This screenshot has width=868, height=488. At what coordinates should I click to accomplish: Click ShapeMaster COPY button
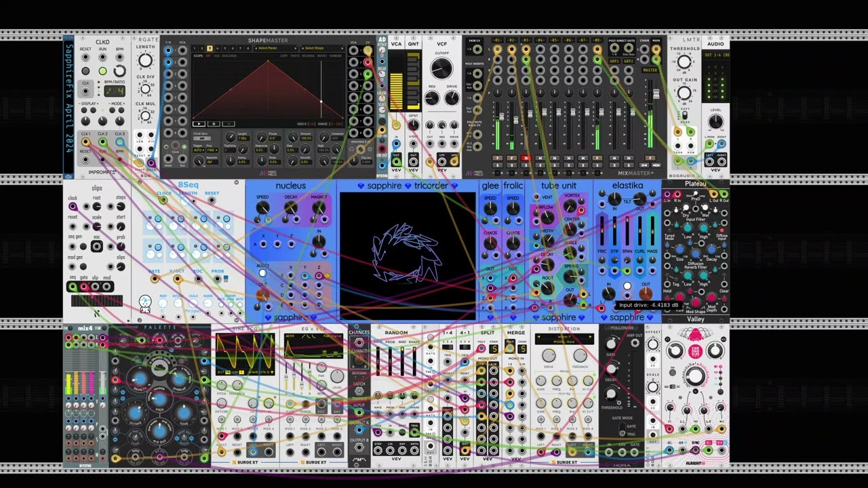pyautogui.click(x=284, y=56)
